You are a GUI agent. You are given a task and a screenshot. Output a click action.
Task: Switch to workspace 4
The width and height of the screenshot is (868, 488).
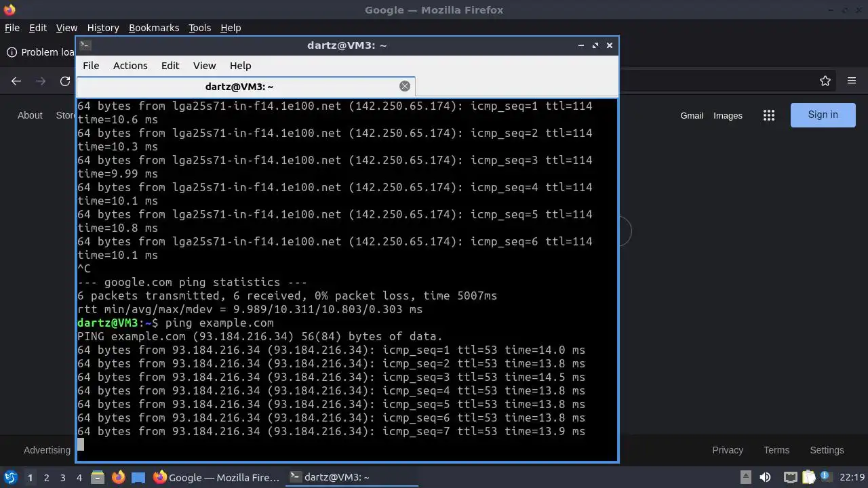tap(79, 477)
